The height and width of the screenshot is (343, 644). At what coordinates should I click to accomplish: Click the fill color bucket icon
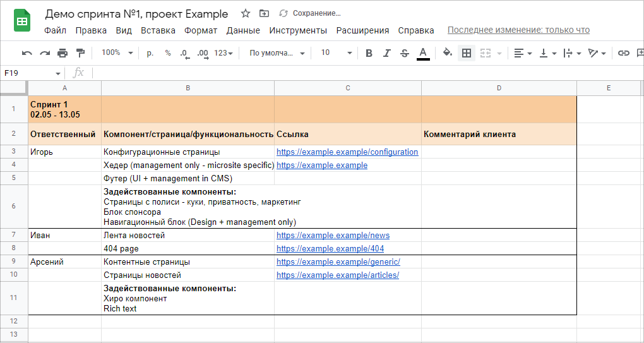[448, 53]
